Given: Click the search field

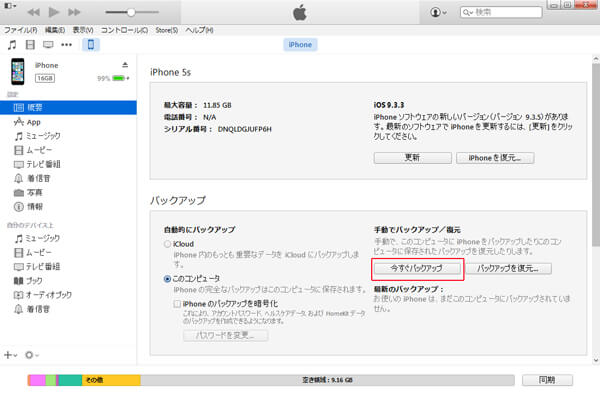Looking at the screenshot, I should click(501, 12).
